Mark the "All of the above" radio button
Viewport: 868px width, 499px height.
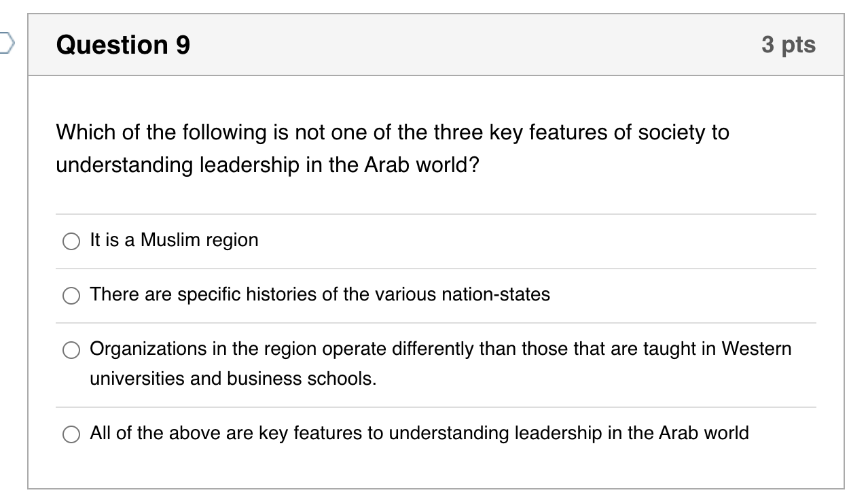coord(71,434)
